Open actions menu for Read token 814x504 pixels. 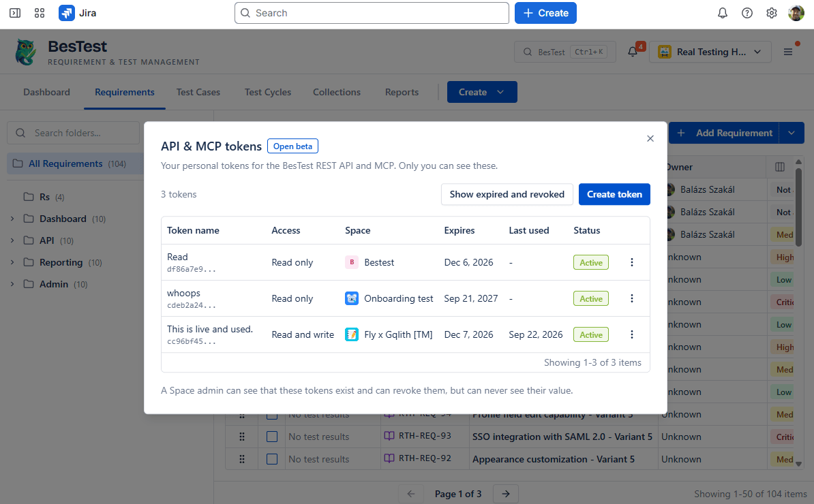point(632,262)
